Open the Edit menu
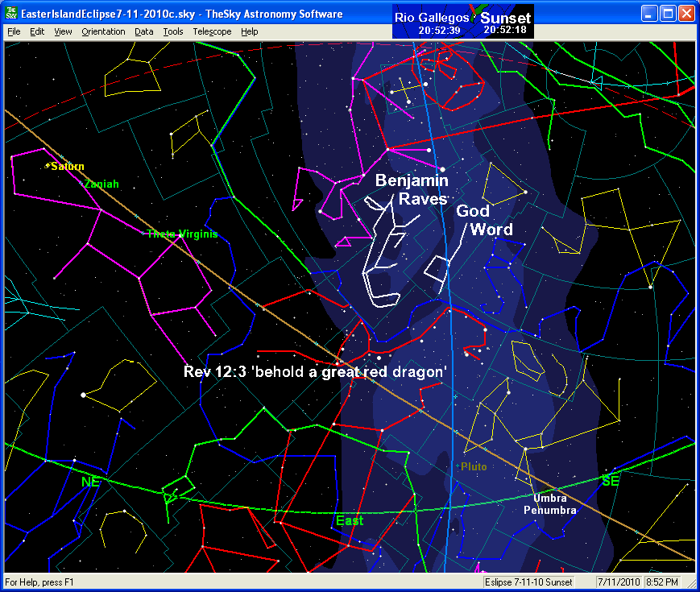The image size is (700, 592). tap(37, 31)
